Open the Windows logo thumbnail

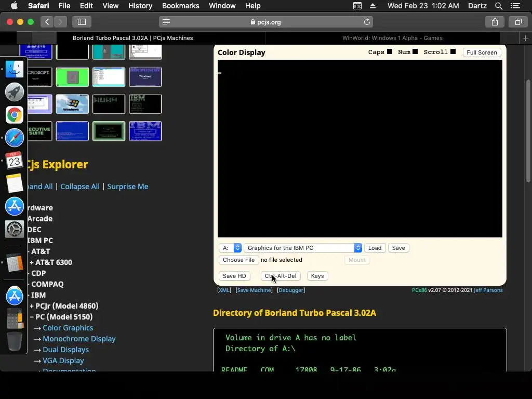click(x=72, y=104)
